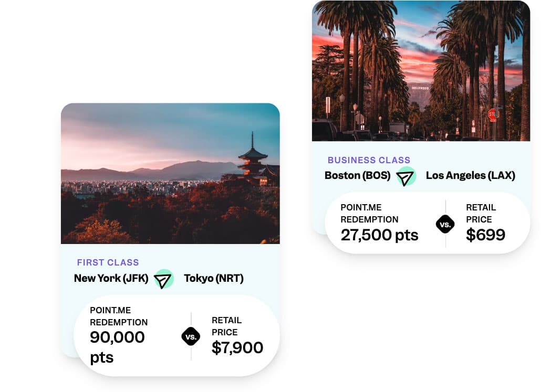Click the $699 retail price

[485, 235]
